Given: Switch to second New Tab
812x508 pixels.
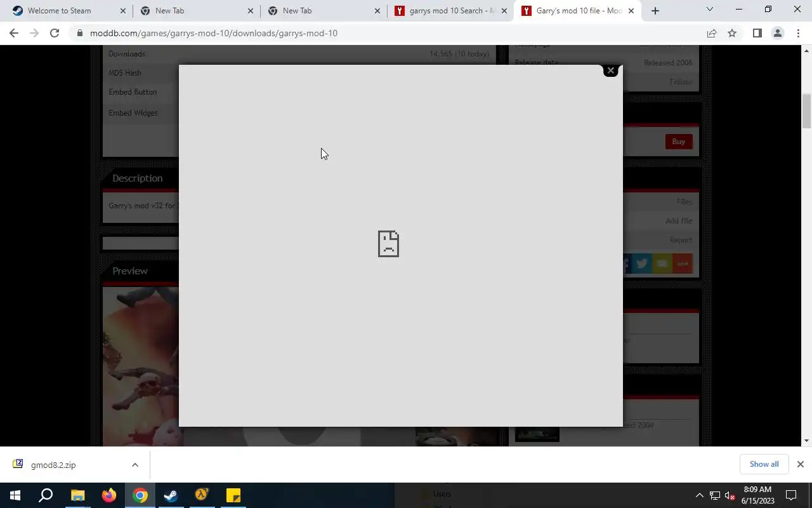Looking at the screenshot, I should coord(297,11).
